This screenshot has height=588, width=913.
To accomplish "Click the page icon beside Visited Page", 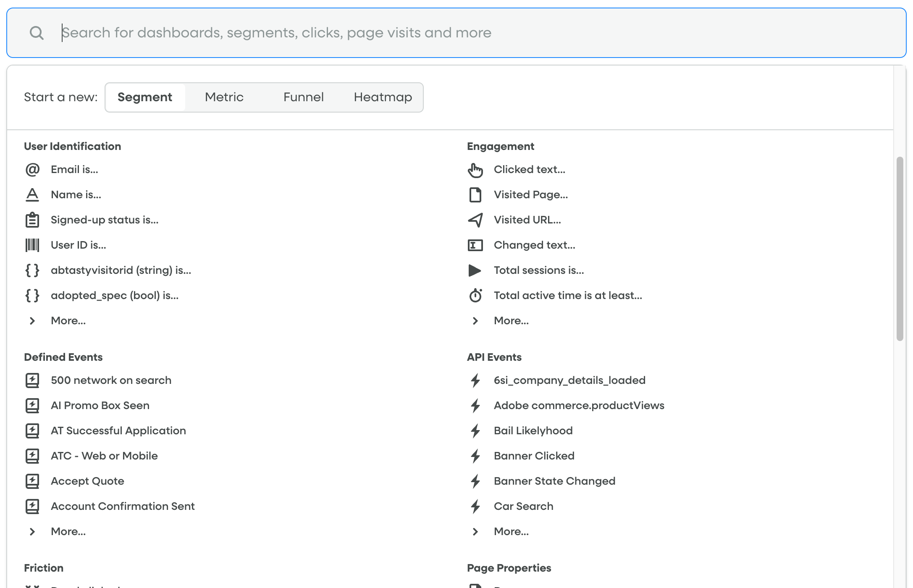I will click(x=475, y=195).
